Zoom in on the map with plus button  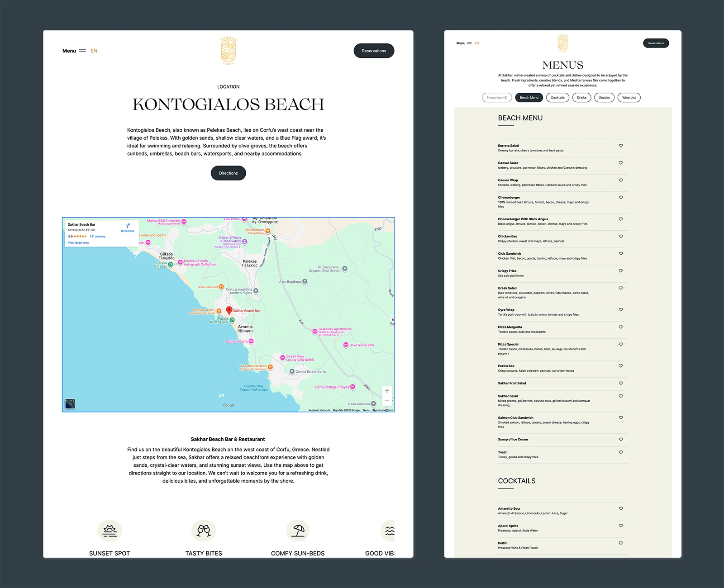click(387, 391)
